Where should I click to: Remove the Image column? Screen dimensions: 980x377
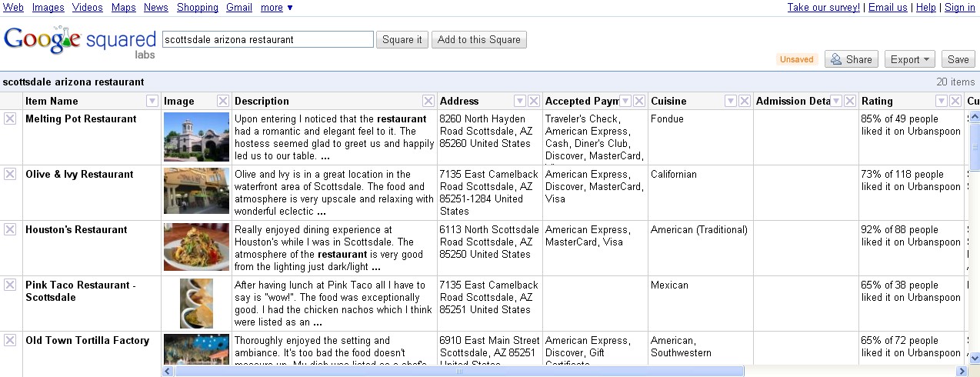click(x=223, y=101)
